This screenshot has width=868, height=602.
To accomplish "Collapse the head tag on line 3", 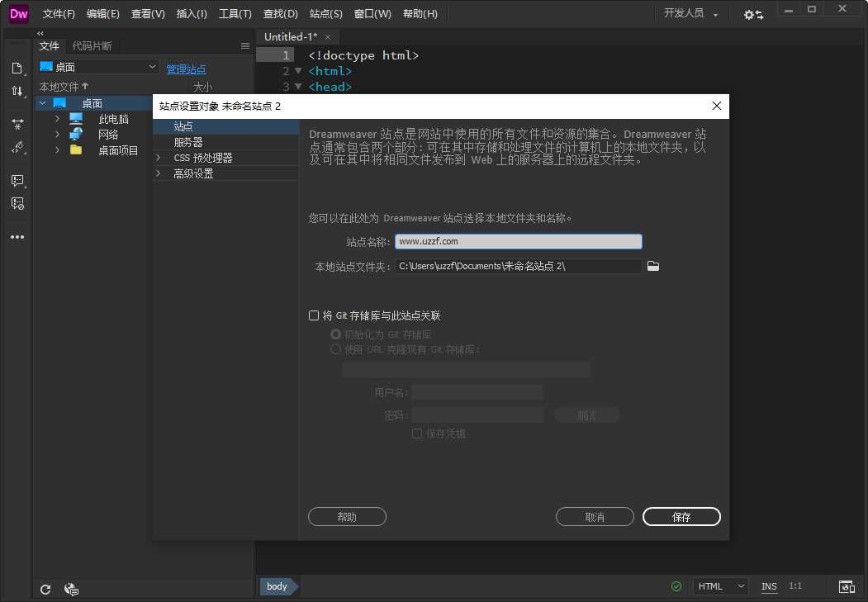I will pyautogui.click(x=298, y=87).
